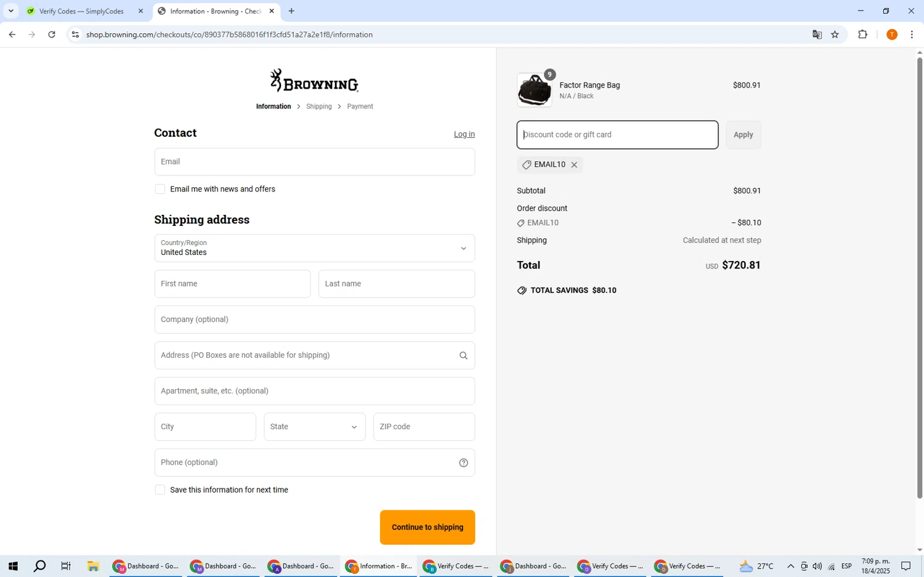Open File Explorer from the taskbar
The image size is (924, 577).
pos(93,567)
